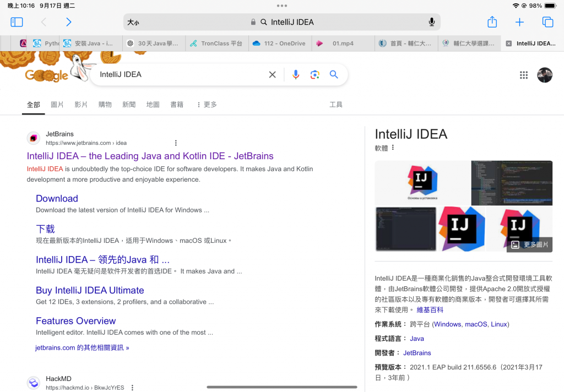This screenshot has height=392, width=564.
Task: Click 更多圖片 to view more images
Action: click(x=530, y=244)
